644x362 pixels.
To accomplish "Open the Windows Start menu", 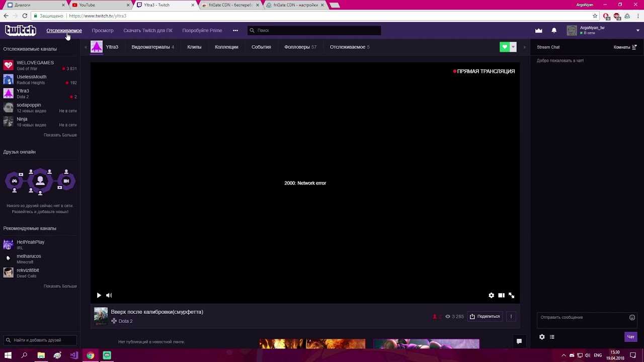I will [x=8, y=355].
